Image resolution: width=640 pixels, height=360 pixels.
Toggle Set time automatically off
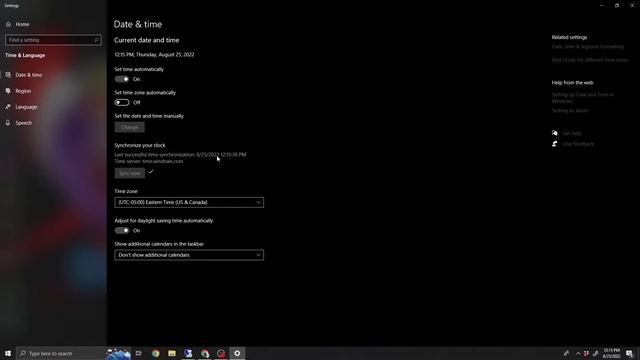pyautogui.click(x=122, y=79)
